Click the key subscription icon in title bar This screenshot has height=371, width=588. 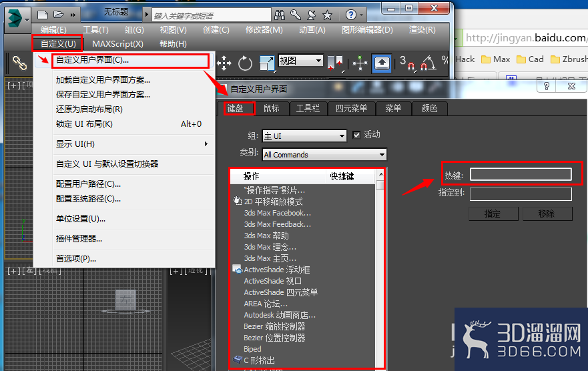pos(296,15)
